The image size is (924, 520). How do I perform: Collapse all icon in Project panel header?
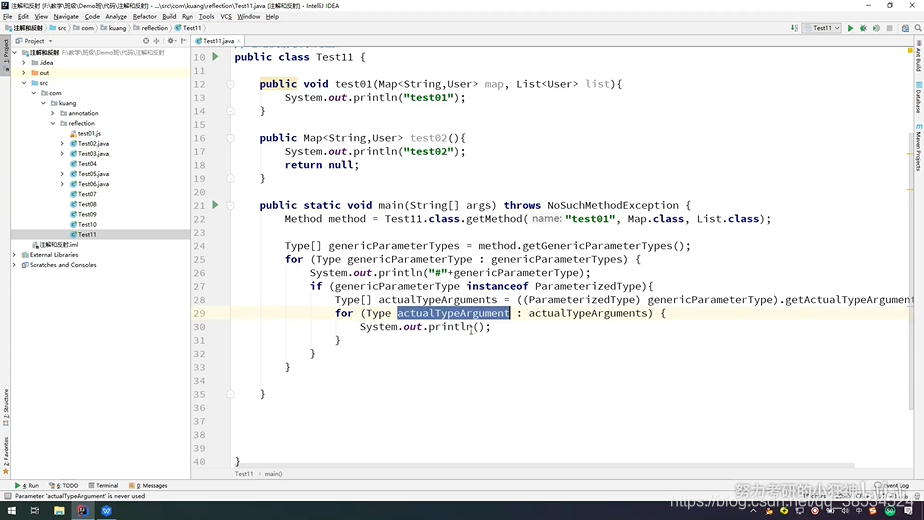(x=156, y=41)
